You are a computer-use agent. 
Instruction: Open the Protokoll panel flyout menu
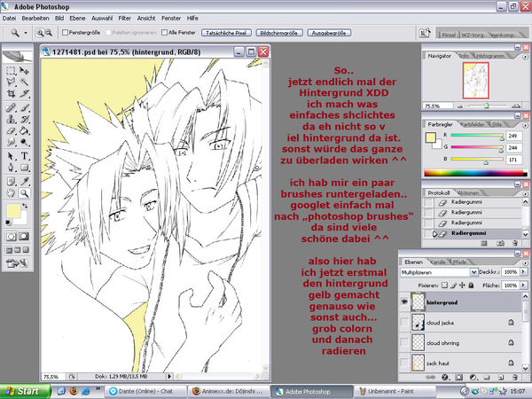[x=525, y=193]
